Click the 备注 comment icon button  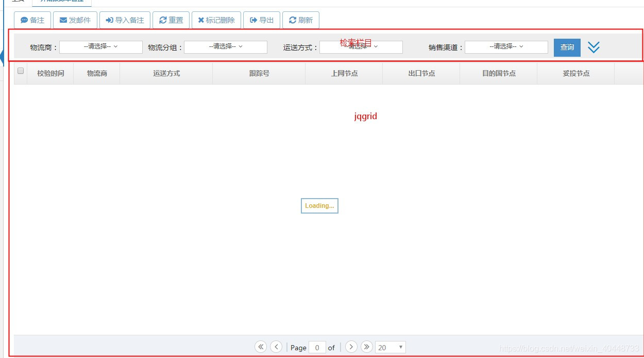(23, 20)
